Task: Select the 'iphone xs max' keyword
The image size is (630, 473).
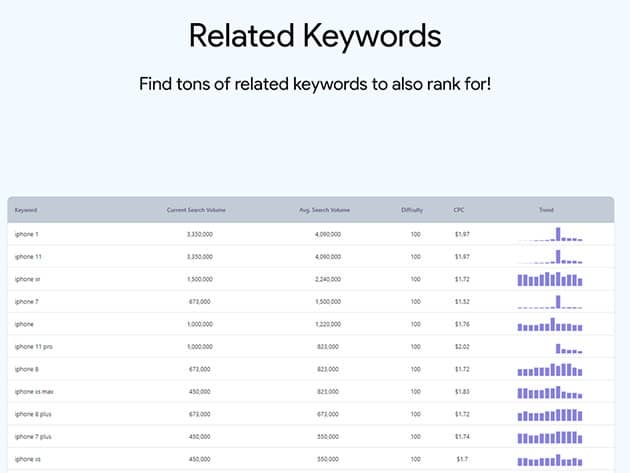Action: (x=34, y=391)
